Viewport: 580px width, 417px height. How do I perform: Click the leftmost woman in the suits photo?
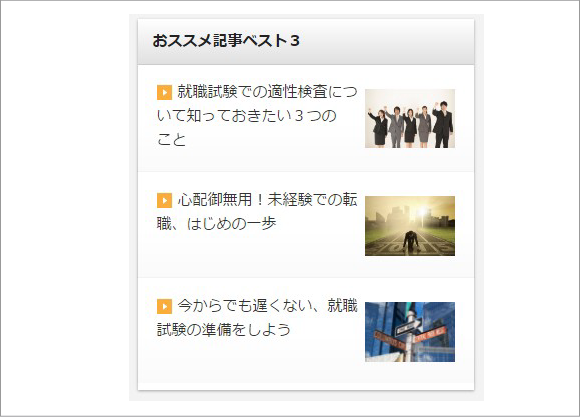pos(379,127)
